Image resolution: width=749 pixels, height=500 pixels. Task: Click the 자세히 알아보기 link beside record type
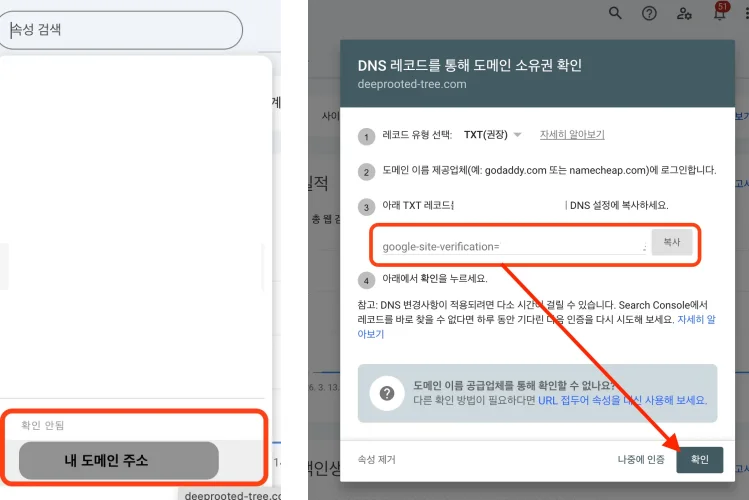point(572,135)
